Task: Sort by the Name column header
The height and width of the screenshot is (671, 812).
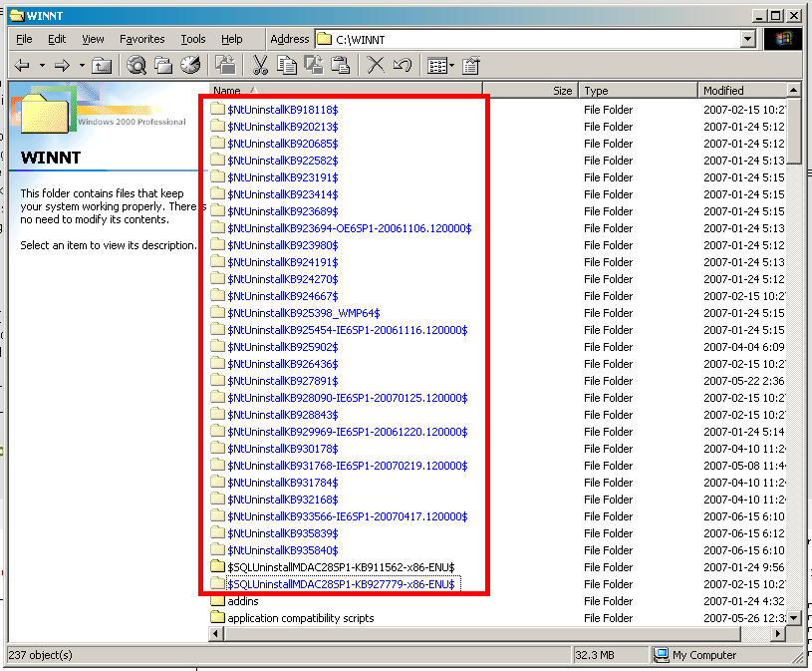Action: pos(346,91)
